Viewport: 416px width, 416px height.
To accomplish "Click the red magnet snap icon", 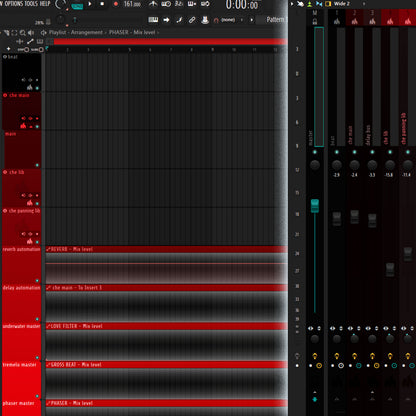I will tap(216, 20).
